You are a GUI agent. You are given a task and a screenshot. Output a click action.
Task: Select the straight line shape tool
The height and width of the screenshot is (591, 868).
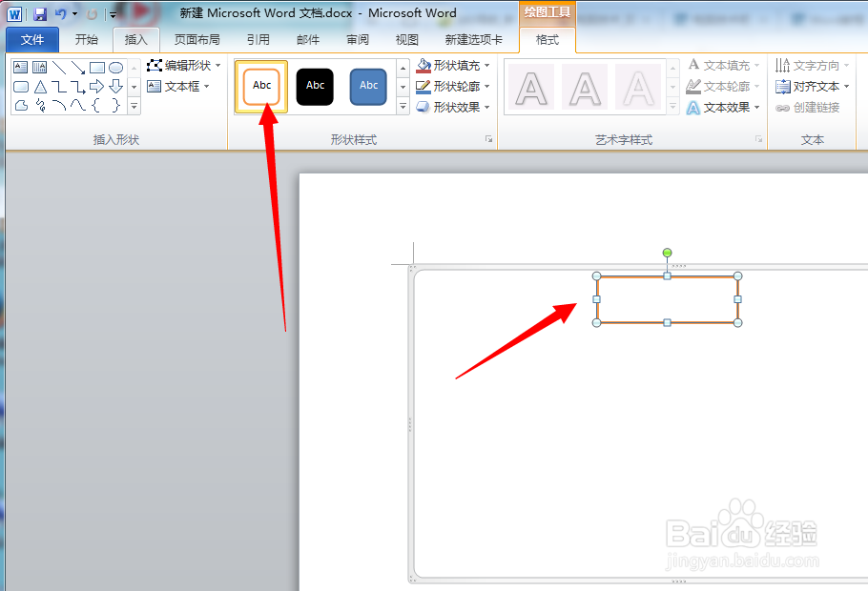[58, 67]
